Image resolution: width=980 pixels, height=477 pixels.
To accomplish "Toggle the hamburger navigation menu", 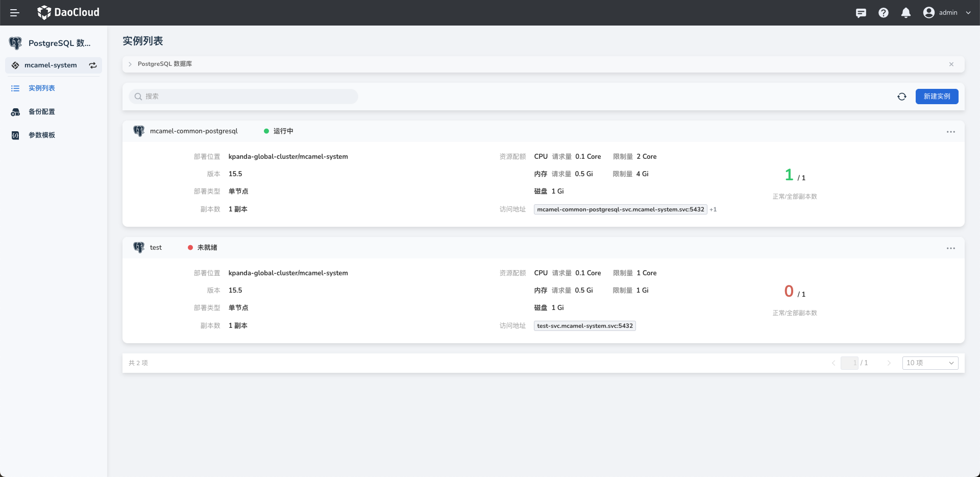I will click(15, 13).
